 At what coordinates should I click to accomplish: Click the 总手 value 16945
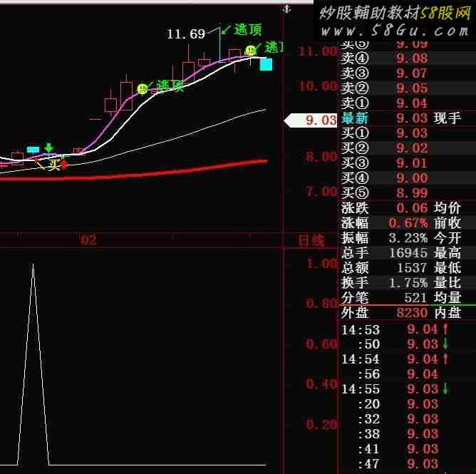pos(408,252)
